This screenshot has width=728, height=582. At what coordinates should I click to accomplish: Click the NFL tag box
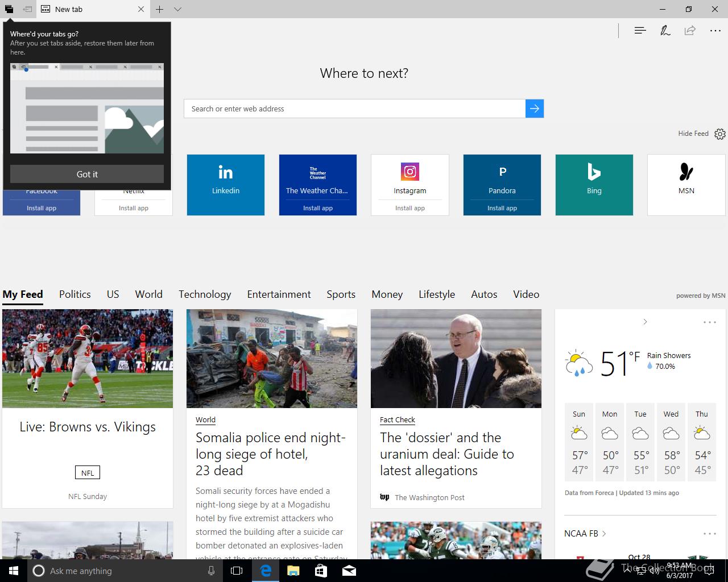(88, 473)
